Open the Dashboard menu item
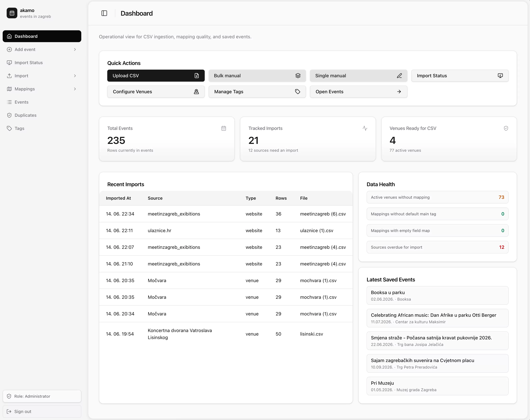The height and width of the screenshot is (420, 530). coord(42,36)
